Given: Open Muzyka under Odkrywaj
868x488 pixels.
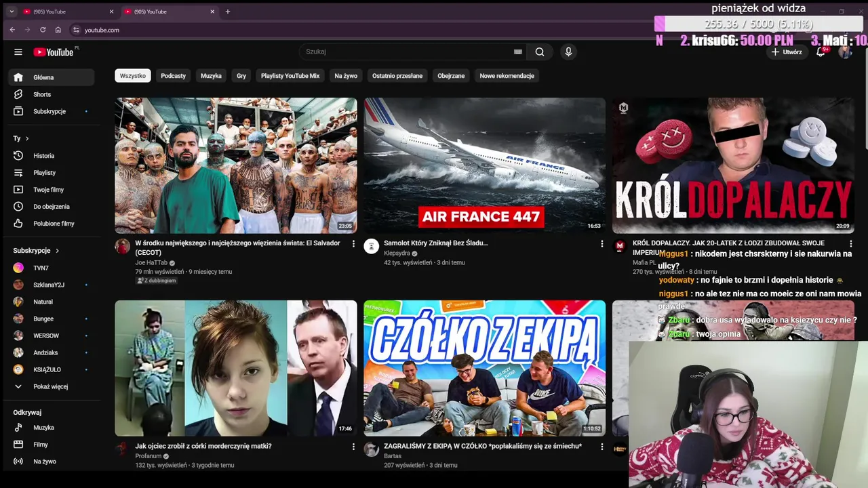Looking at the screenshot, I should (x=52, y=428).
